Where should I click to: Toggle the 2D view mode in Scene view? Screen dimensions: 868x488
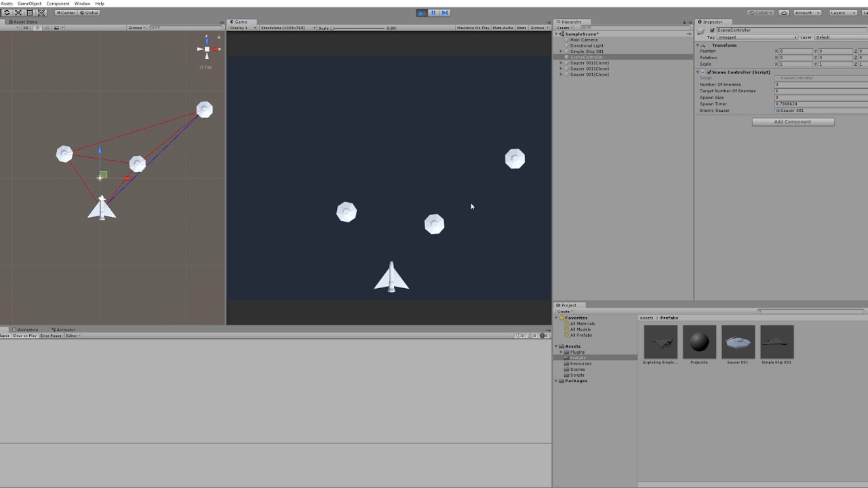24,27
